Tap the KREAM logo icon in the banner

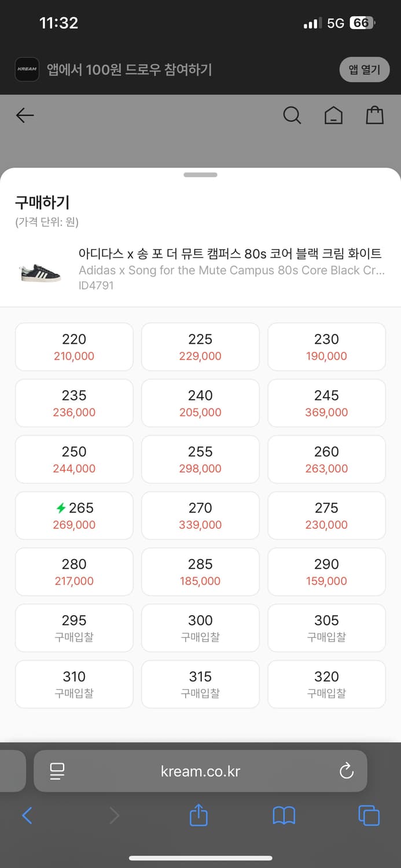pos(27,69)
